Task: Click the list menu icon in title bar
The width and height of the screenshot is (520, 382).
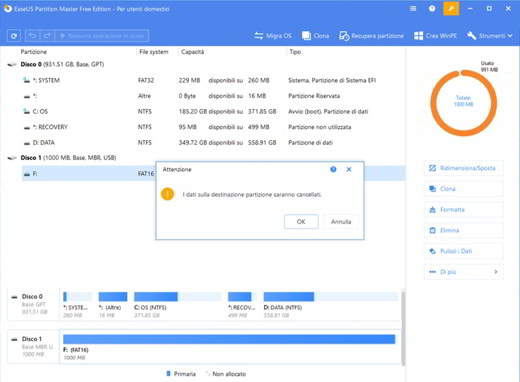Action: (413, 9)
